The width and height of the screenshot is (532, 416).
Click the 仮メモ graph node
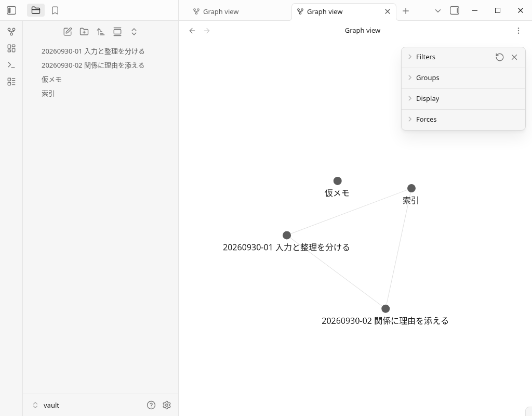[x=337, y=181]
